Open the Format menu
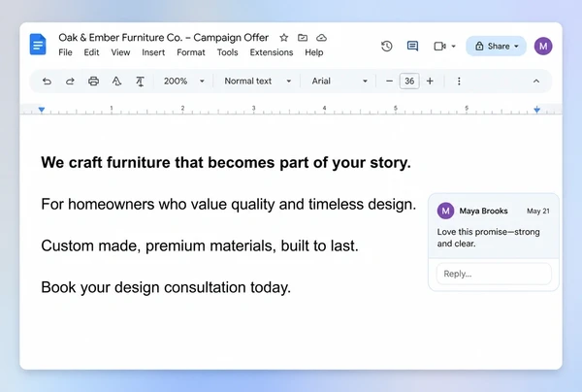 pyautogui.click(x=191, y=52)
